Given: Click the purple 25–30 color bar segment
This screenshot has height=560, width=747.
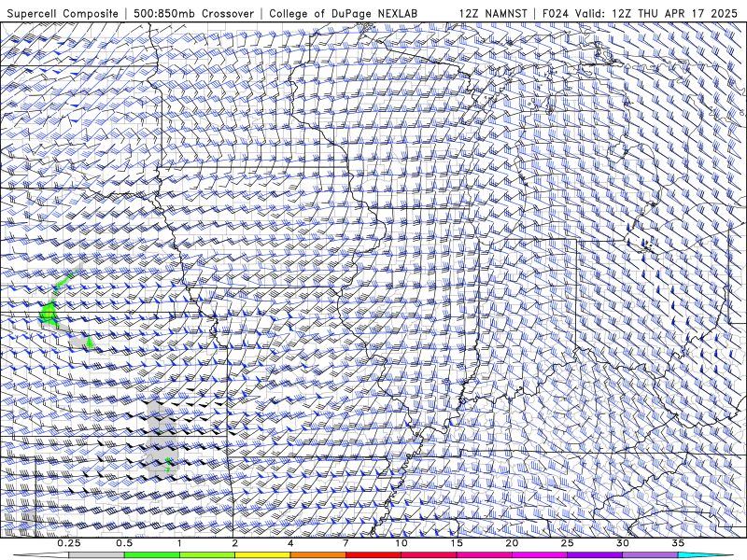Looking at the screenshot, I should (595, 555).
